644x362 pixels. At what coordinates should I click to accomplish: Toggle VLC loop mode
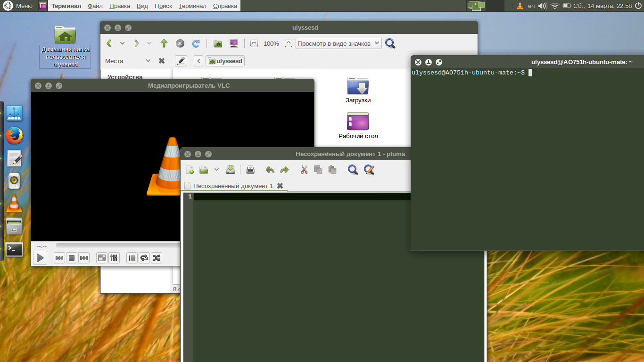pyautogui.click(x=144, y=258)
